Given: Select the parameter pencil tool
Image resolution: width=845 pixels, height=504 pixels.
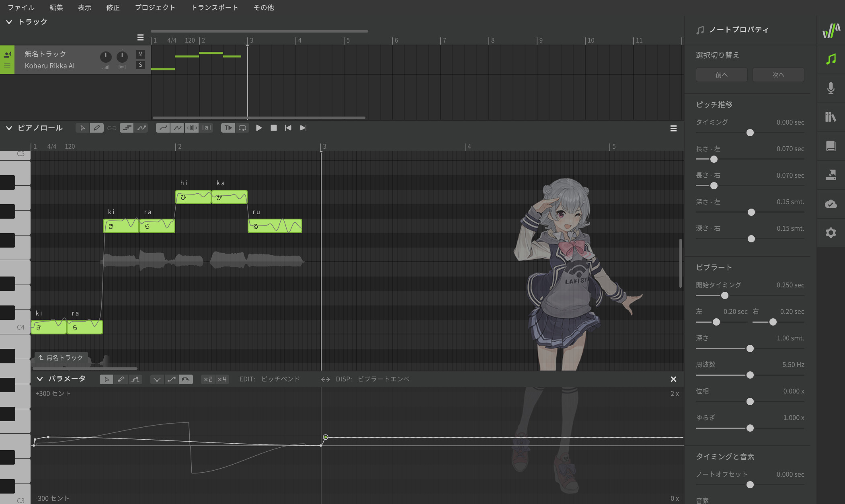Looking at the screenshot, I should [121, 379].
